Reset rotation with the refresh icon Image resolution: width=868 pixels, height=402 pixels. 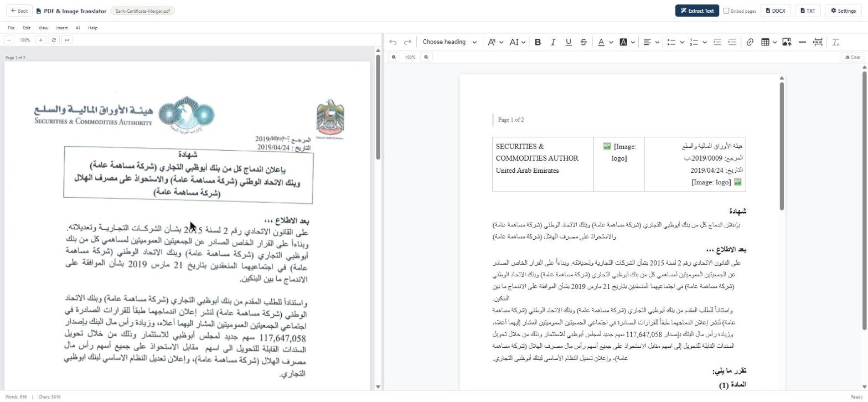pos(54,40)
